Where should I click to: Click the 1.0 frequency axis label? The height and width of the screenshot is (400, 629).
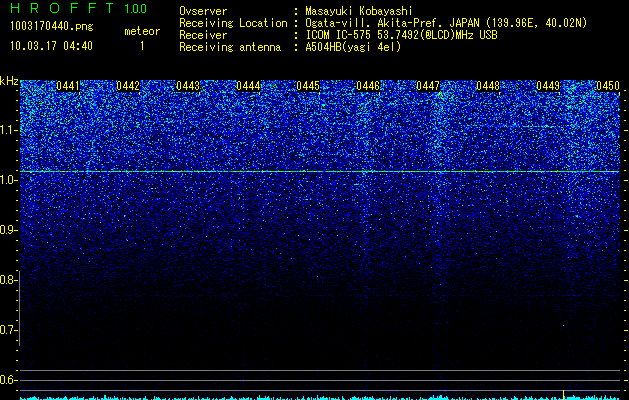(x=8, y=180)
